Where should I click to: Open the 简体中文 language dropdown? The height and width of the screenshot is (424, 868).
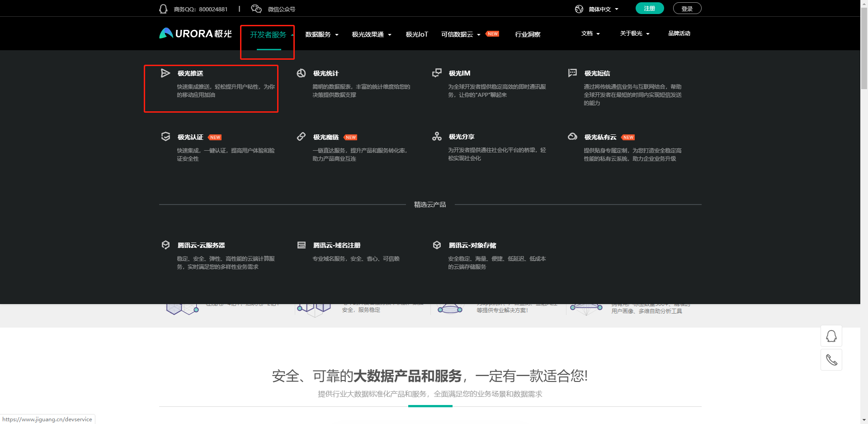[x=603, y=9]
